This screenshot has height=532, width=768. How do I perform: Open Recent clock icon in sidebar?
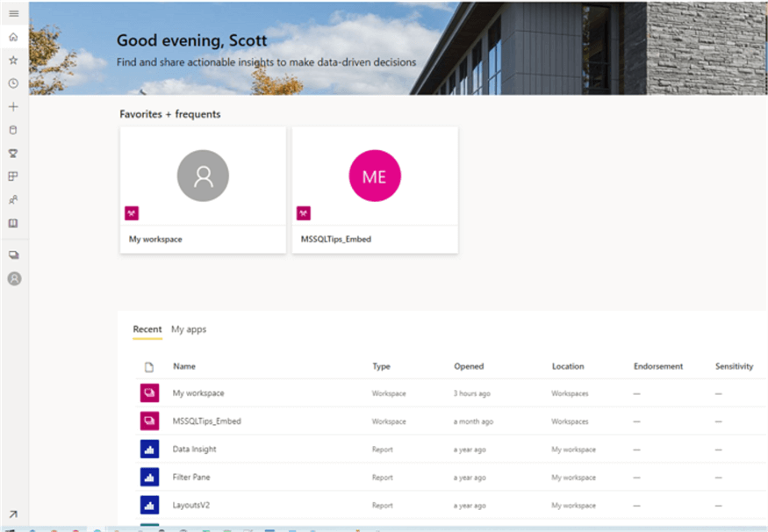click(14, 83)
